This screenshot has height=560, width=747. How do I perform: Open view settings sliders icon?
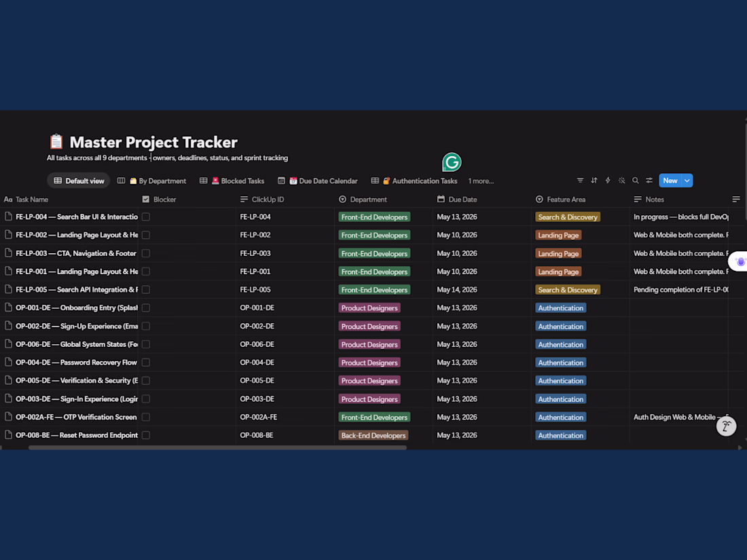click(649, 181)
